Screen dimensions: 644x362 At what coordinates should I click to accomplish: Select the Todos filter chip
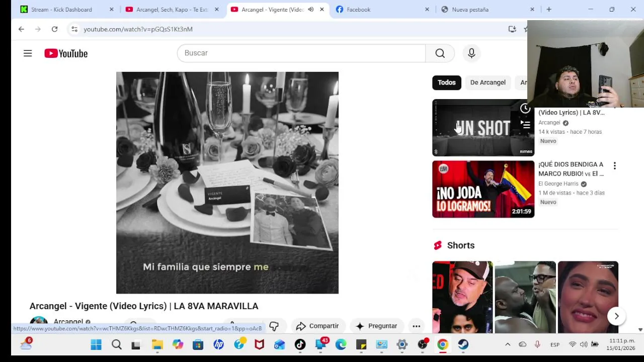tap(446, 82)
